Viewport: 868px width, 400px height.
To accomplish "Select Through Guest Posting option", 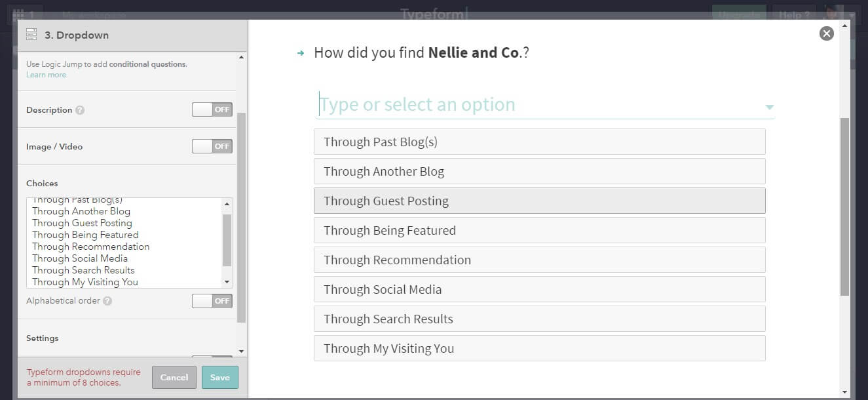I will pos(540,201).
